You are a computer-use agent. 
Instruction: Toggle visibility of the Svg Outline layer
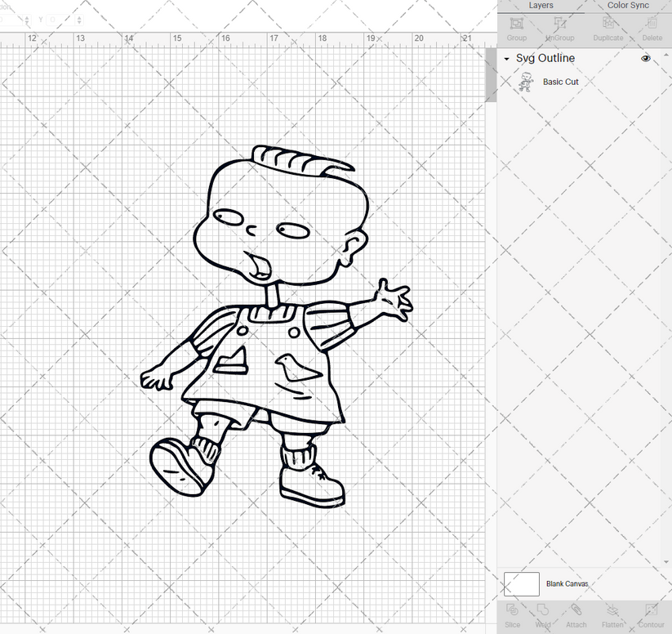click(x=645, y=59)
